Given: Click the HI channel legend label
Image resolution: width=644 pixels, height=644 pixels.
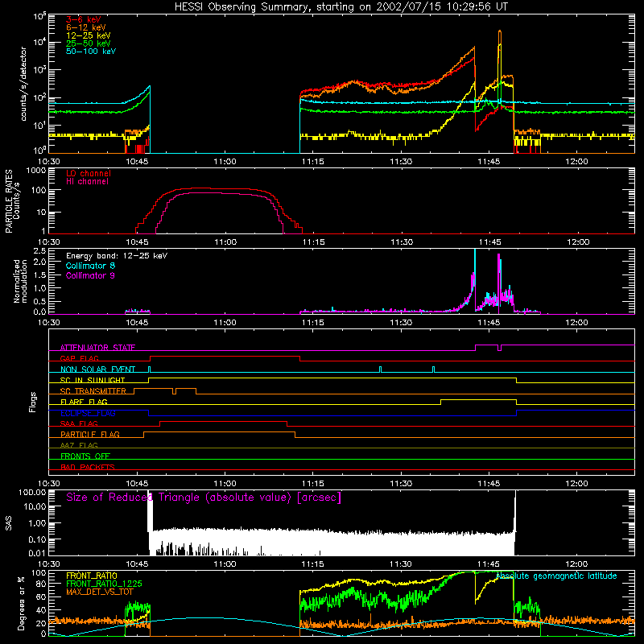Looking at the screenshot, I should pos(88,182).
